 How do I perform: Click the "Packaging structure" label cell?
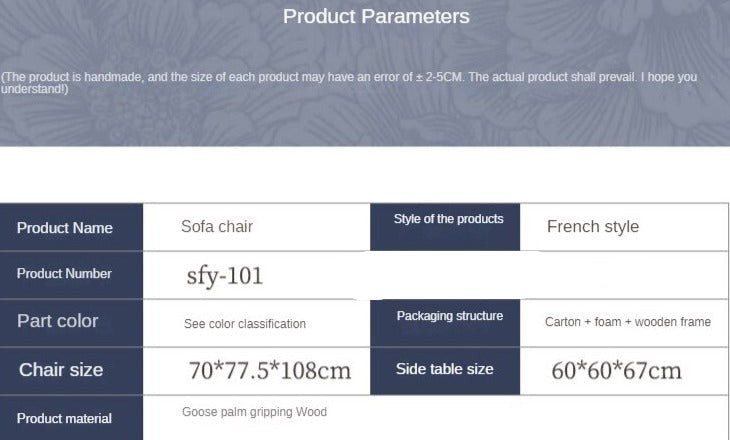(x=449, y=316)
